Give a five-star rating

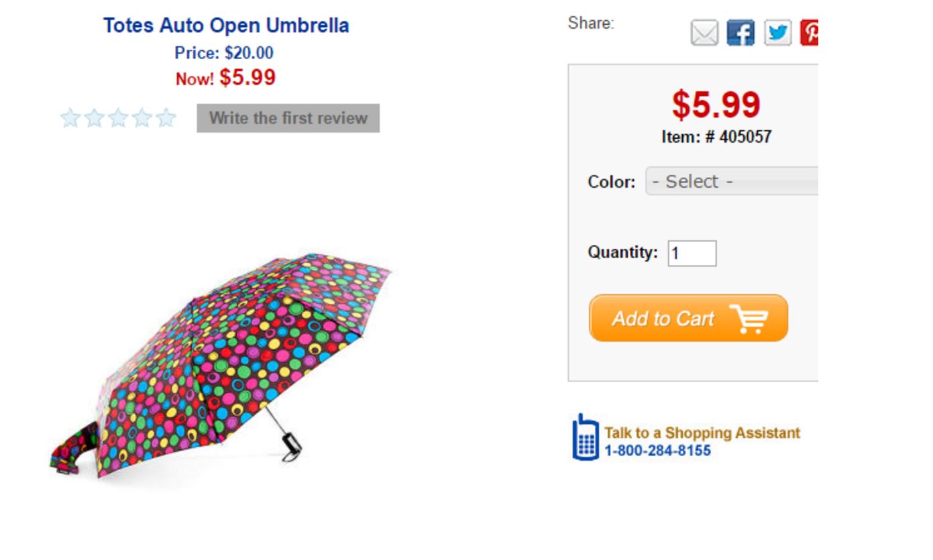[166, 119]
